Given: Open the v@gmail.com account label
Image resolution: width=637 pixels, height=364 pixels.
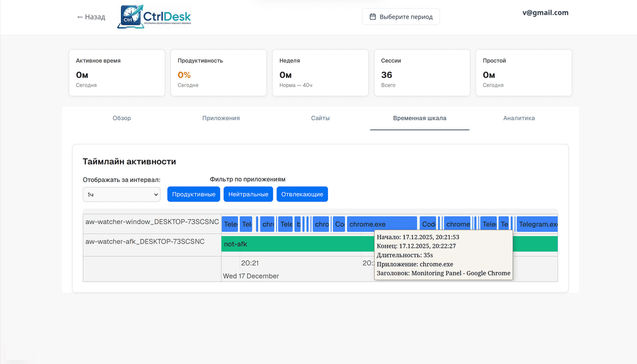Looking at the screenshot, I should click(545, 13).
